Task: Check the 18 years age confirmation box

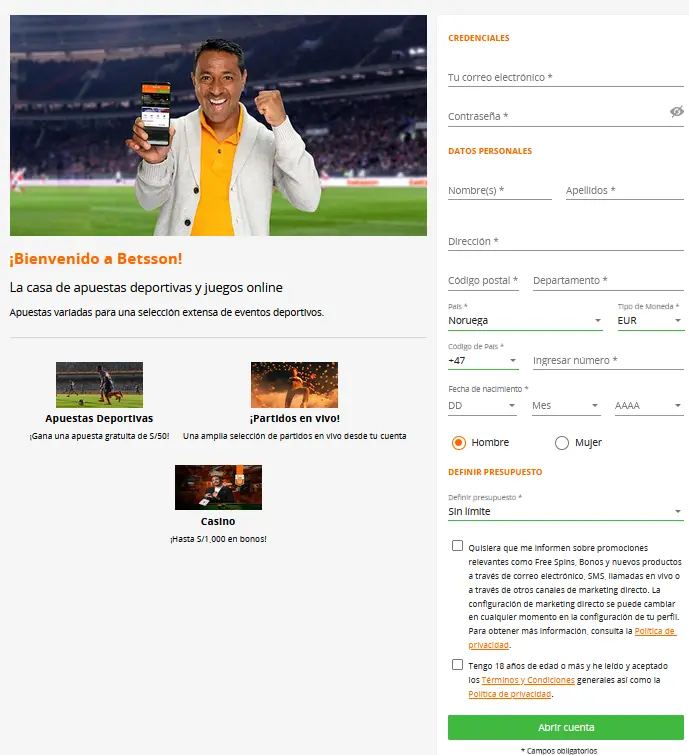Action: point(457,664)
